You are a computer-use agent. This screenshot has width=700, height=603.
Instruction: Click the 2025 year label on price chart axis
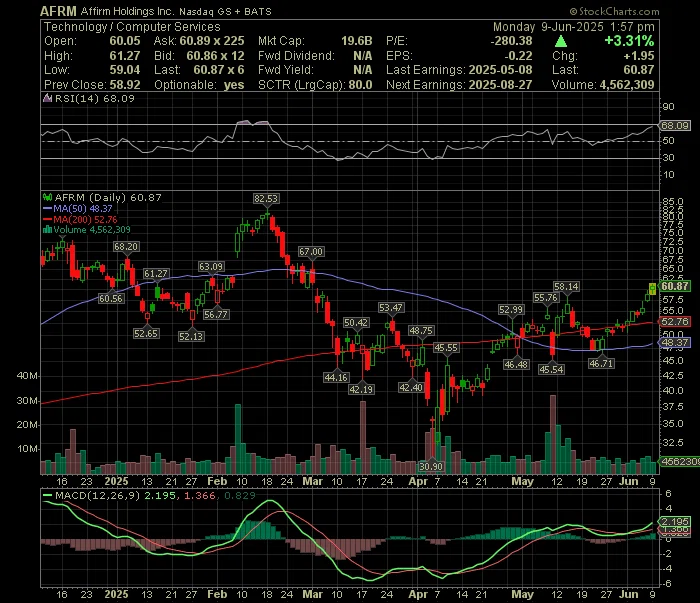pyautogui.click(x=116, y=482)
